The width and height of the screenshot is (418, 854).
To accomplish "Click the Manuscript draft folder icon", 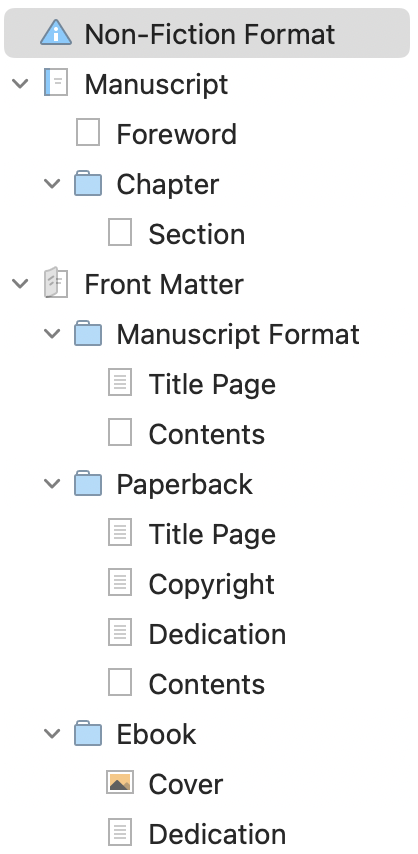I will coord(56,83).
